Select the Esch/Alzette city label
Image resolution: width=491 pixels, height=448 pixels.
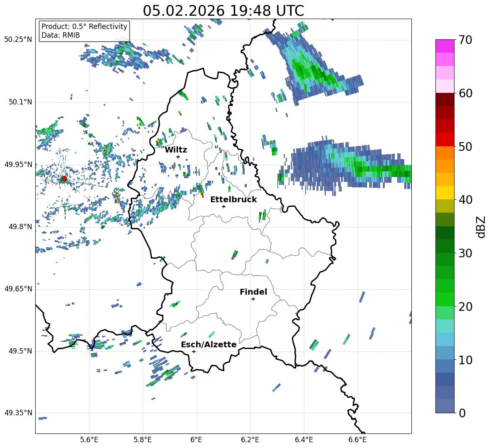209,345
